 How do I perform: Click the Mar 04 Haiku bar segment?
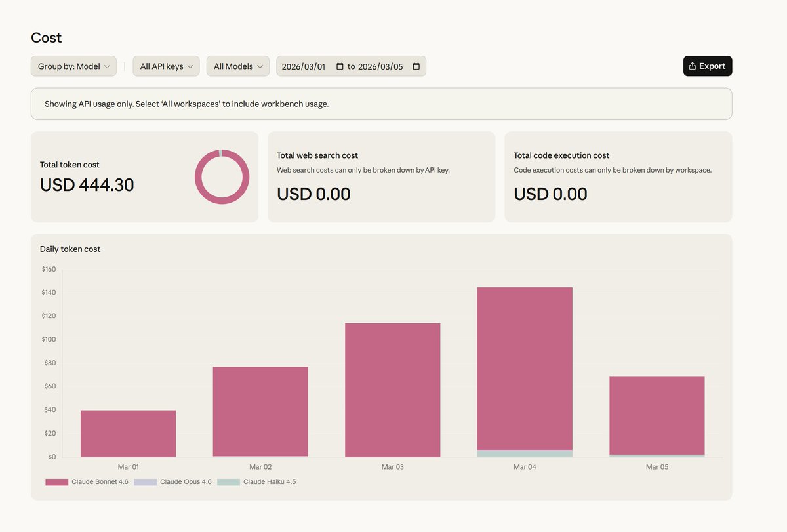tap(525, 453)
